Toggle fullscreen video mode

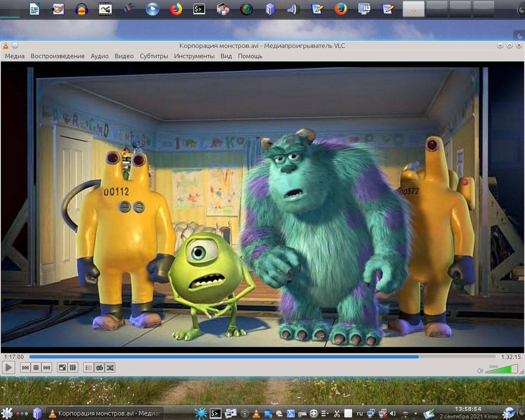pyautogui.click(x=63, y=367)
